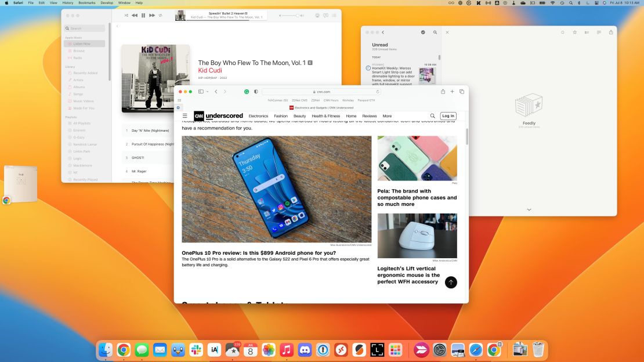
Task: Open Browse in the Music sidebar
Action: point(85,51)
